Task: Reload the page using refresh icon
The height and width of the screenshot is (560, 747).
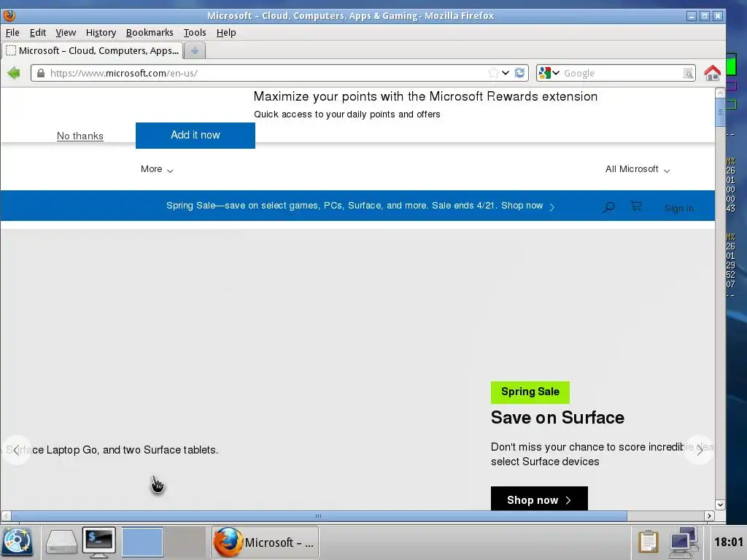Action: pos(519,73)
